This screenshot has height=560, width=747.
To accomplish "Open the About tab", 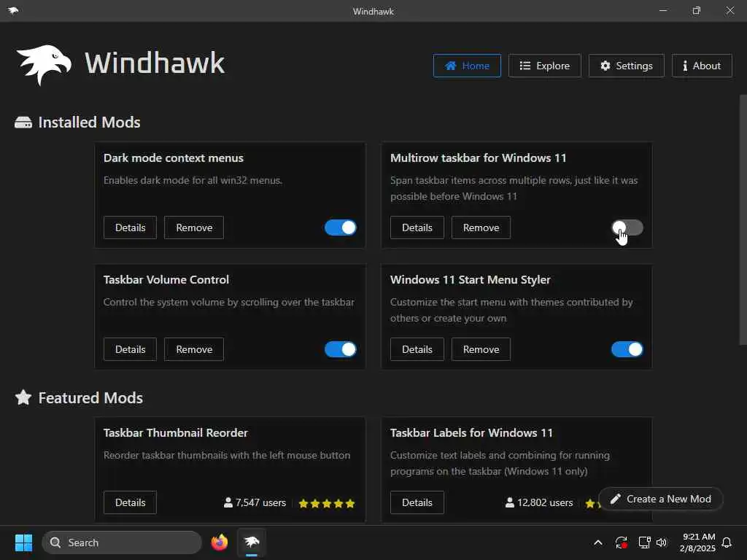I will tap(702, 66).
